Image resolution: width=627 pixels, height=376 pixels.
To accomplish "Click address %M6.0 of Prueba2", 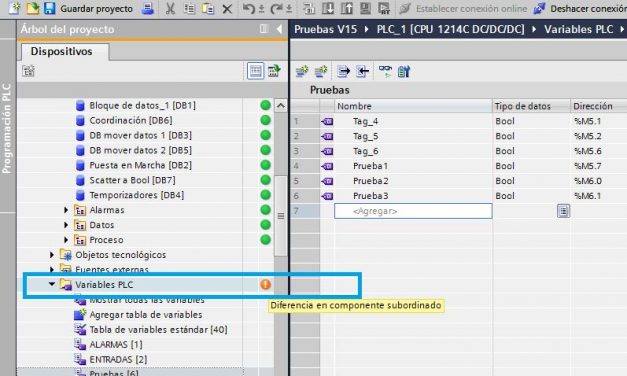I will tap(588, 181).
